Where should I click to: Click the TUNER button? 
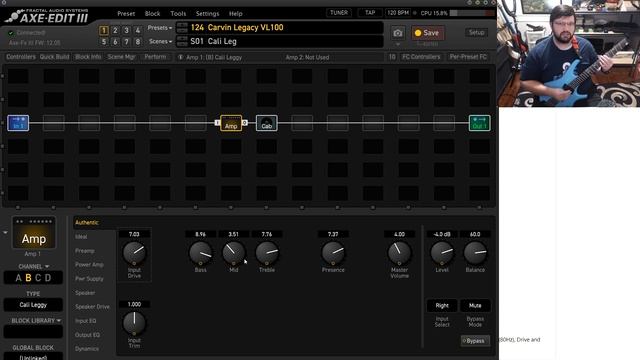(x=339, y=13)
